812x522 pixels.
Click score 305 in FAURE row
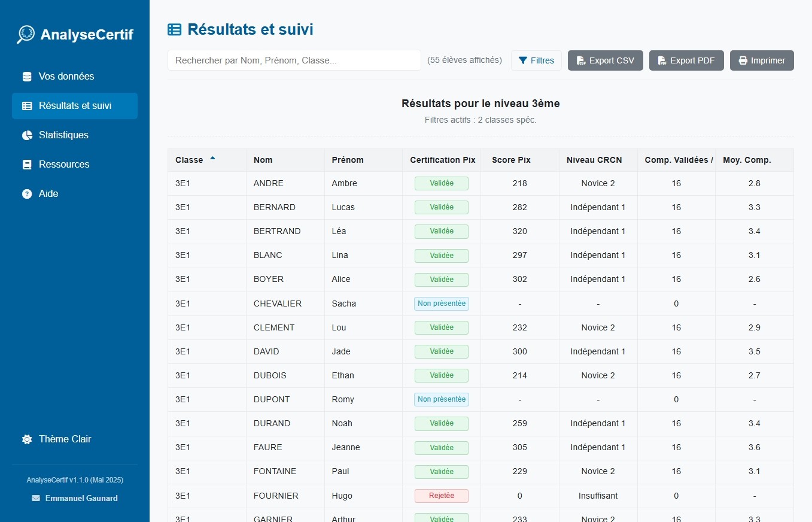coord(520,448)
